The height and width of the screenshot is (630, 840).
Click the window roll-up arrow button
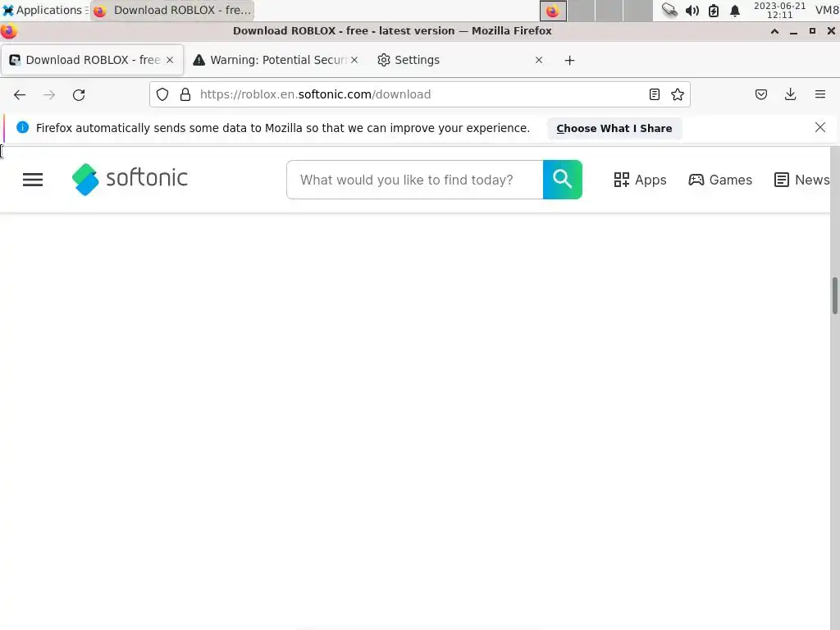pos(774,31)
